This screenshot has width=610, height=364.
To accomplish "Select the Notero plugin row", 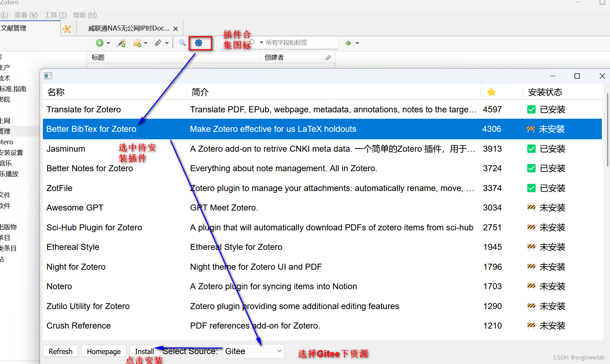I will point(322,286).
